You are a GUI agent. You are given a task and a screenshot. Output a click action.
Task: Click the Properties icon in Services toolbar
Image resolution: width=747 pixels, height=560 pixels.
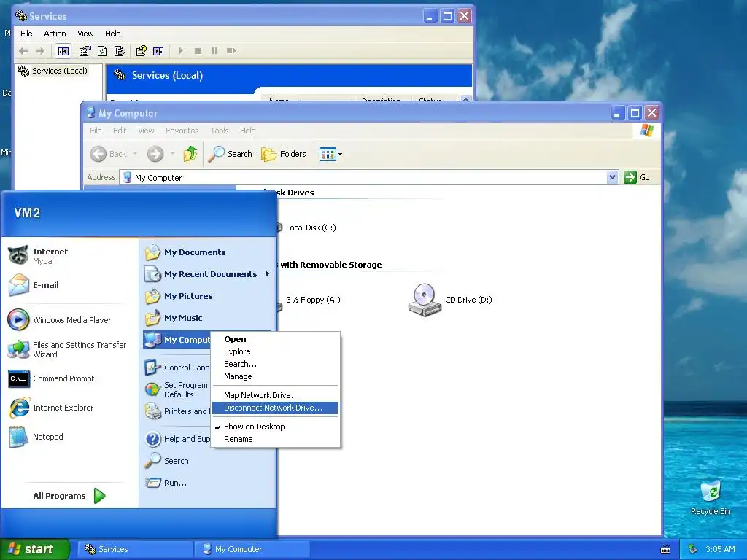pyautogui.click(x=85, y=51)
